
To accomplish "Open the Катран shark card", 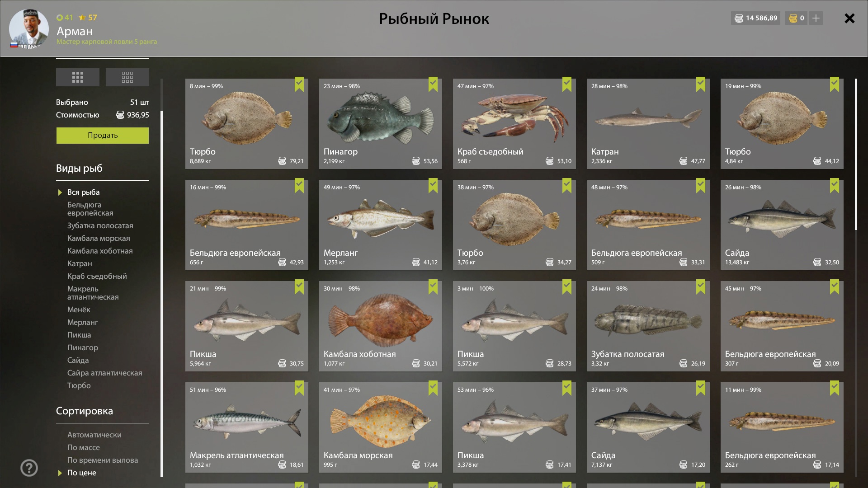I will (x=648, y=124).
